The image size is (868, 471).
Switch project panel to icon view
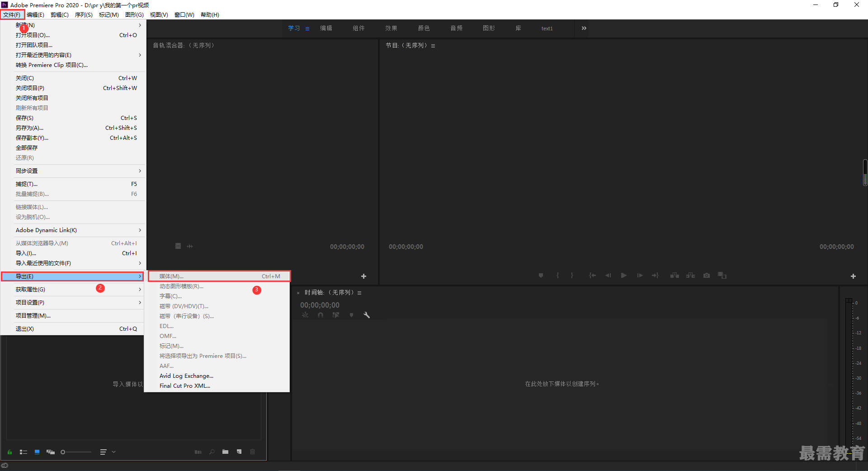(37, 452)
